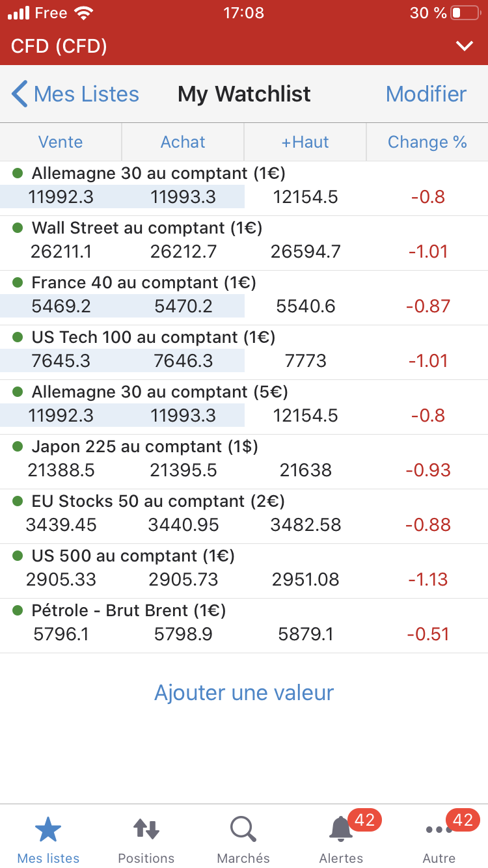Screen dimensions: 488x868
Task: Tap green status dot for Wall Street
Action: click(x=18, y=228)
